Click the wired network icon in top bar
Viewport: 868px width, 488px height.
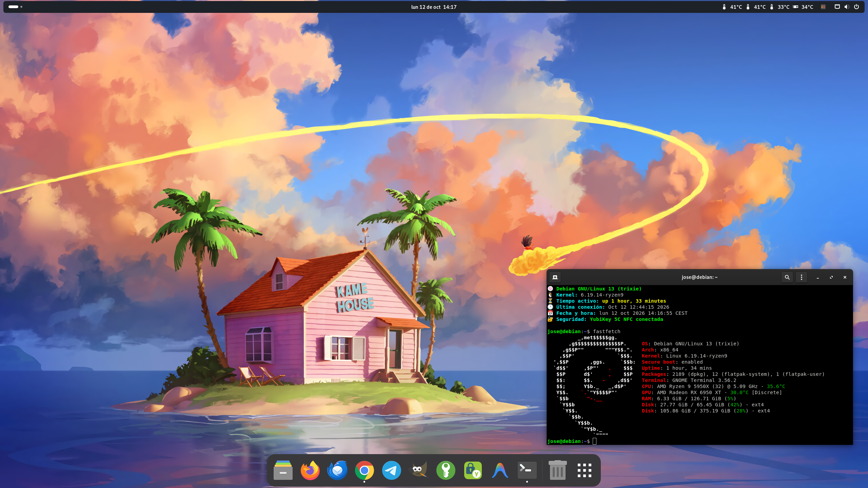[837, 7]
